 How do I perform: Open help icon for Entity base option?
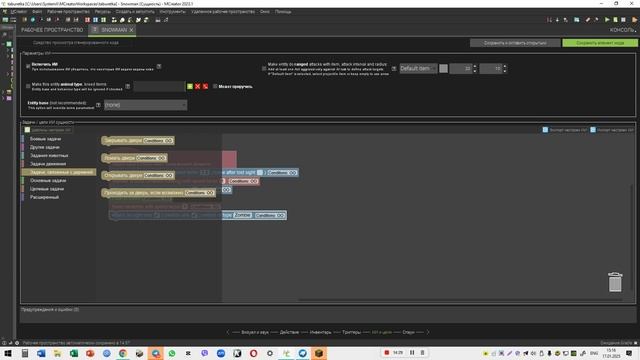pos(98,105)
